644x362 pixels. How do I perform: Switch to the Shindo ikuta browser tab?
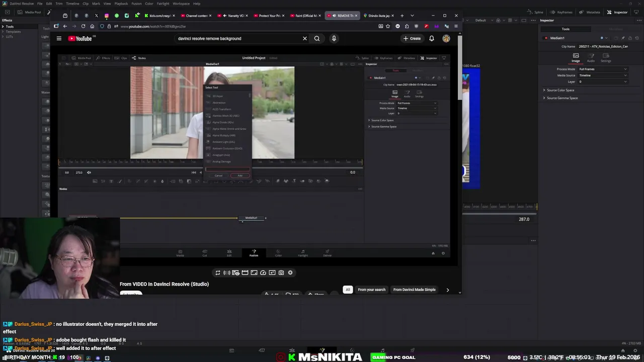[378, 16]
